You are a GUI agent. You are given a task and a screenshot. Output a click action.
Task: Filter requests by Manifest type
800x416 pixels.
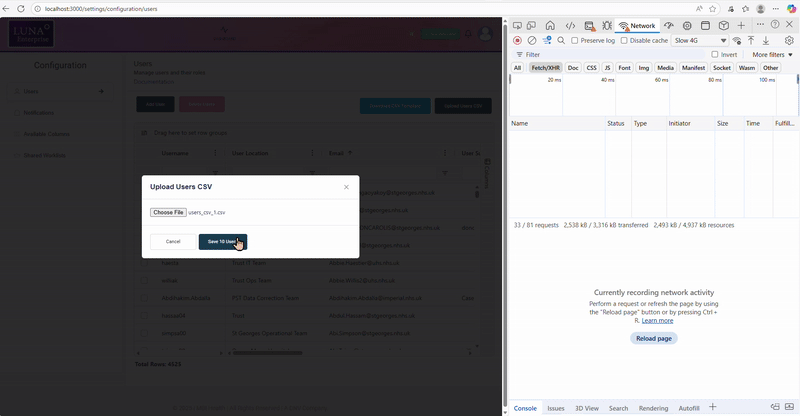693,67
